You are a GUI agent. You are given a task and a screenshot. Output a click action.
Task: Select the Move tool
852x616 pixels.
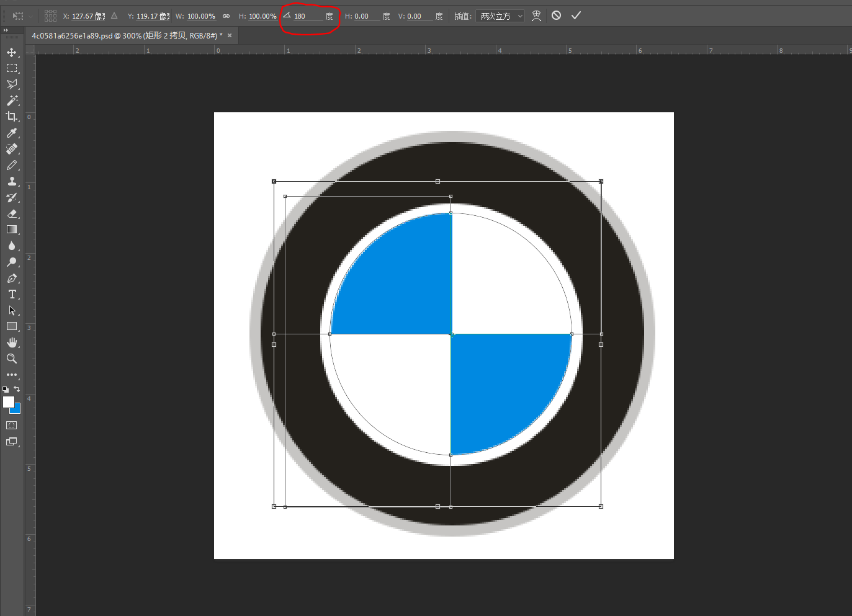(x=12, y=52)
